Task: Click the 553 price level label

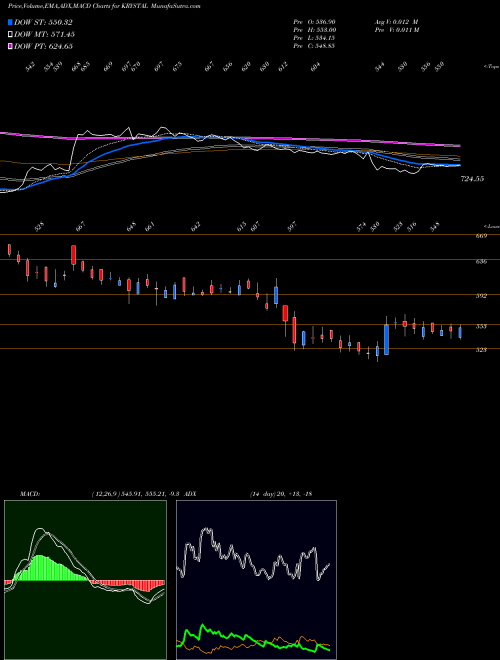Action: [x=481, y=326]
